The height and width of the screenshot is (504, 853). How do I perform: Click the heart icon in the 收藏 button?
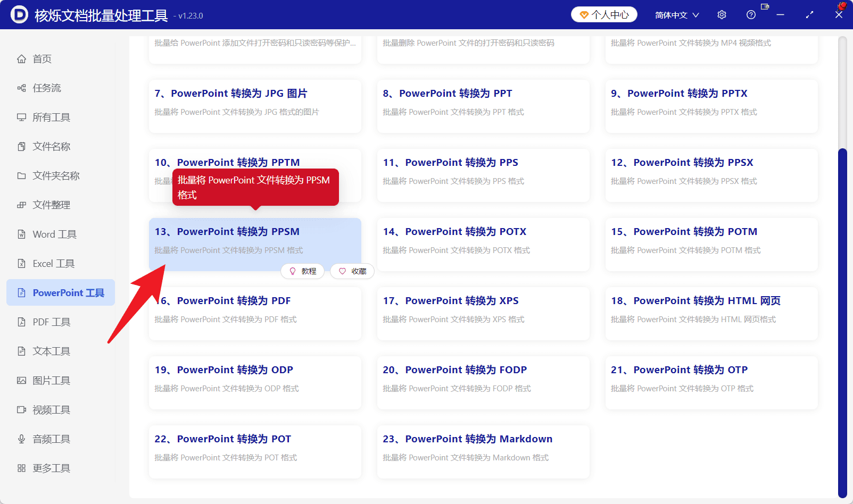click(342, 271)
